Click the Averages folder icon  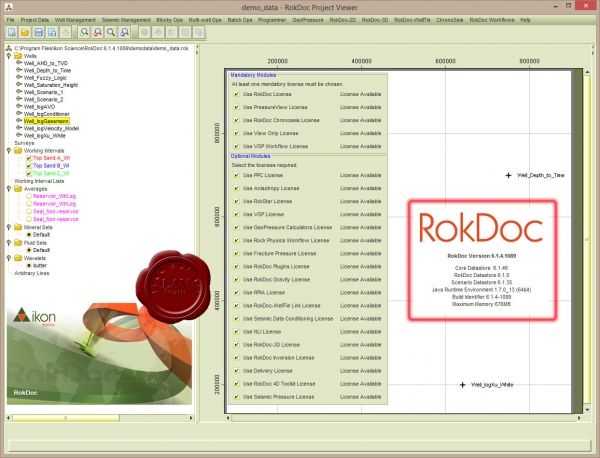[x=18, y=189]
